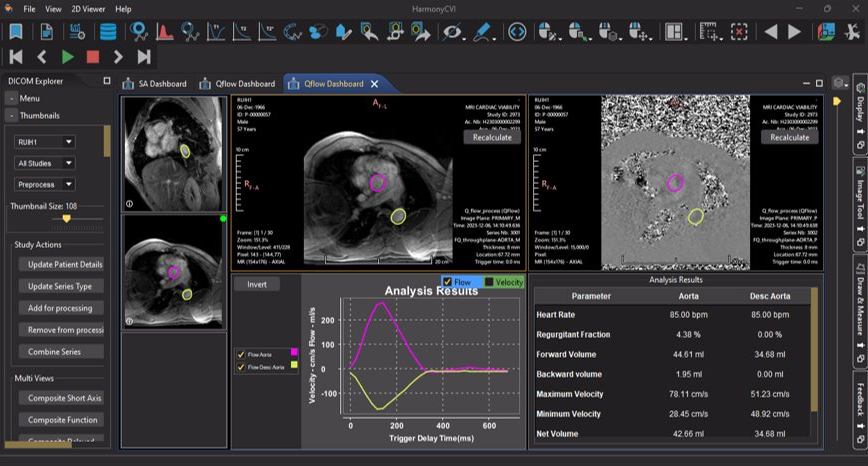Click the crossed-out eye visibility icon
Viewport: 868px width, 466px height.
pos(453,31)
